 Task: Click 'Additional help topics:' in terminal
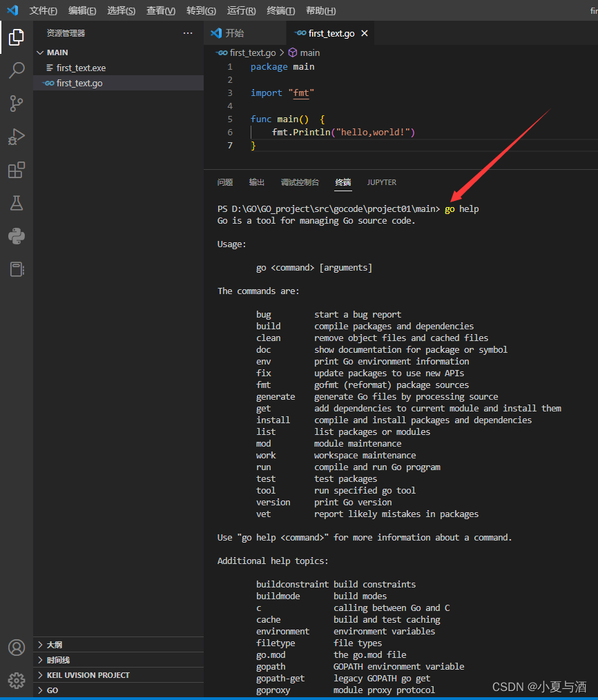pyautogui.click(x=273, y=561)
